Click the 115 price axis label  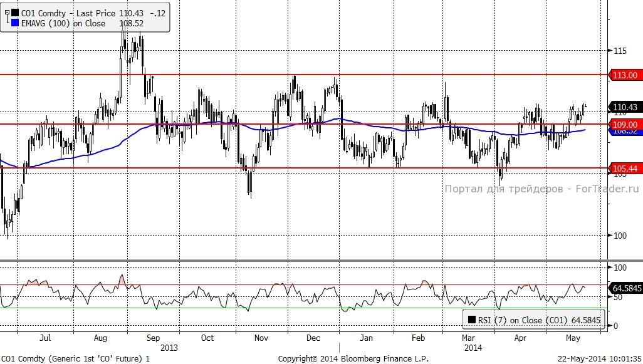pyautogui.click(x=620, y=50)
